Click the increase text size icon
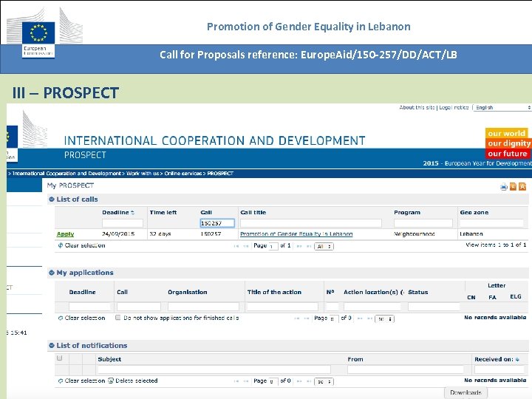 coord(522,187)
